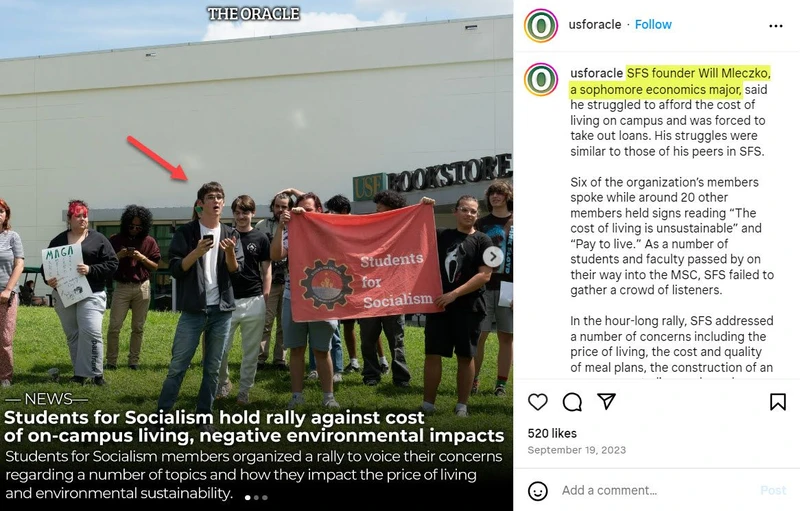Open comments with the speech bubble icon
Viewport: 800px width, 511px height.
click(572, 402)
